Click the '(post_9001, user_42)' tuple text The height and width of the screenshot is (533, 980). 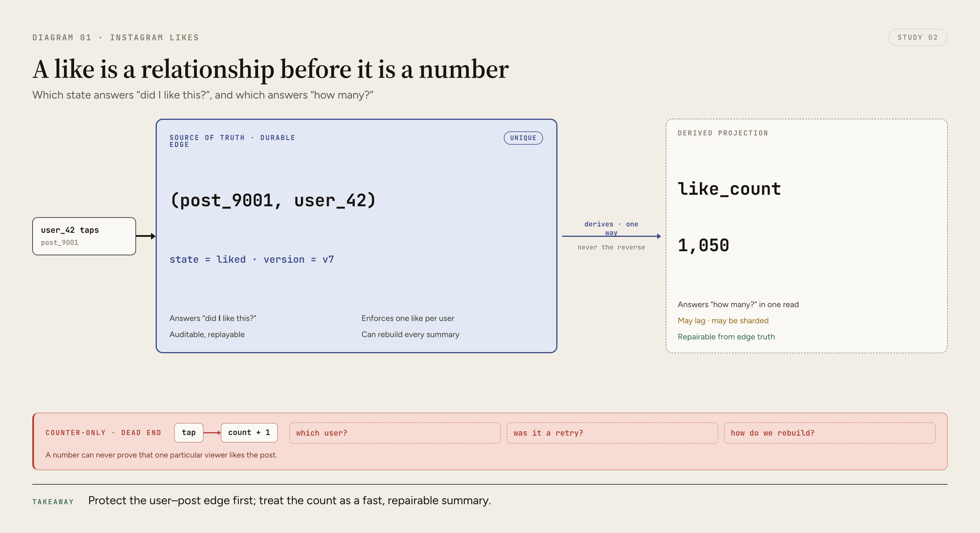point(273,200)
